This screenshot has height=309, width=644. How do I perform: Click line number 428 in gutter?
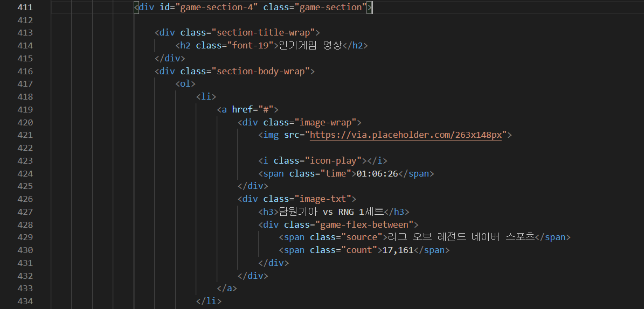[25, 224]
